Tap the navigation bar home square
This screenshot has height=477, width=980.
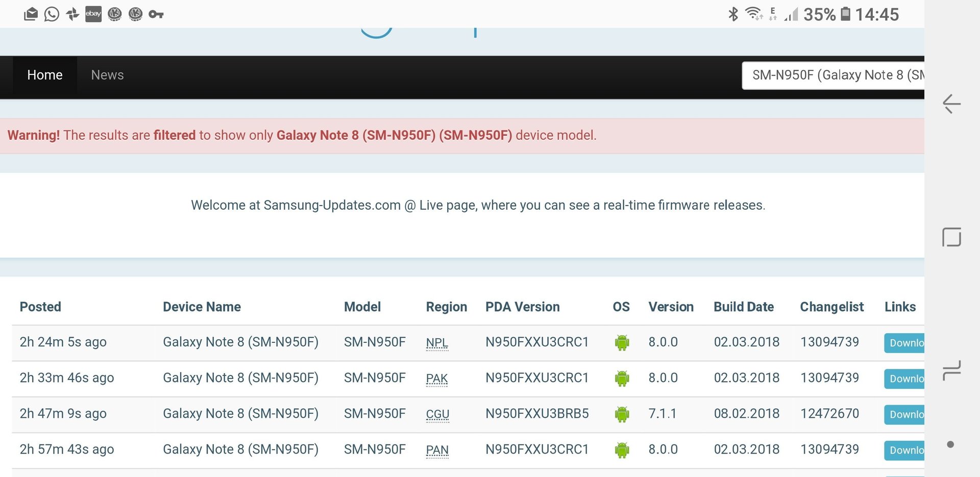(x=951, y=237)
